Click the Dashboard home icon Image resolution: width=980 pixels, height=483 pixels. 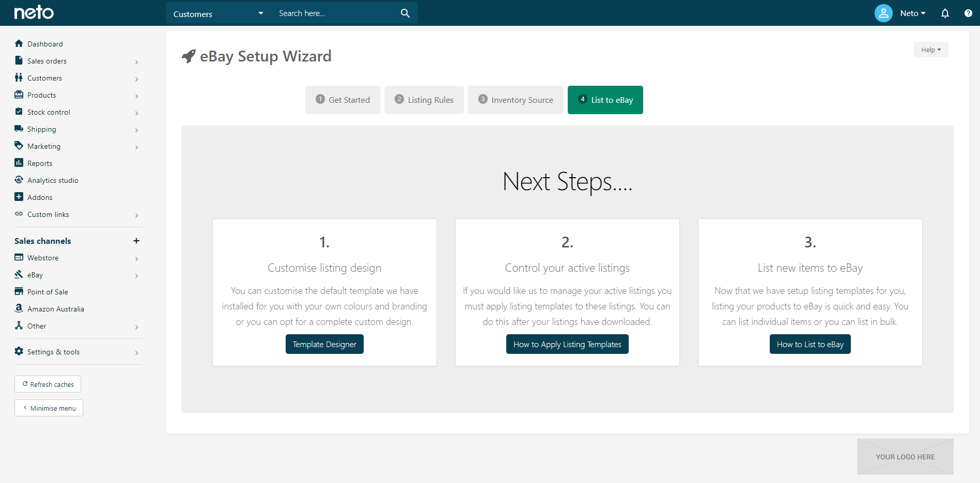(19, 43)
